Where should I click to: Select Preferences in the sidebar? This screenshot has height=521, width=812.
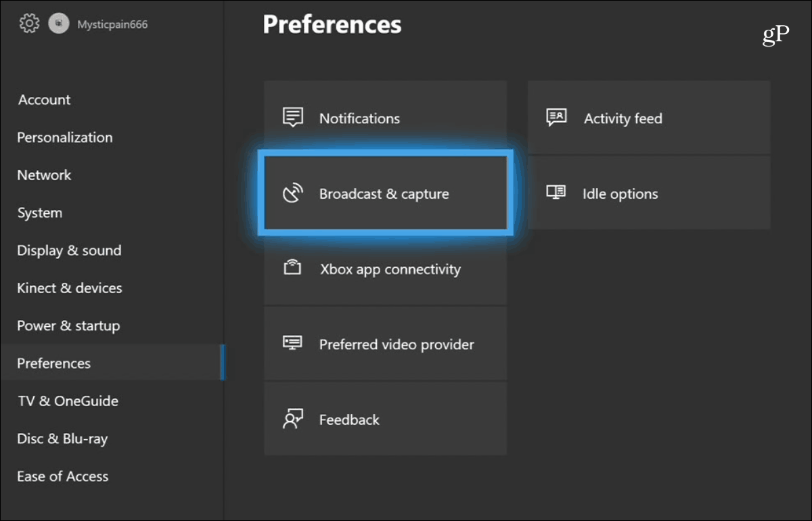112,363
